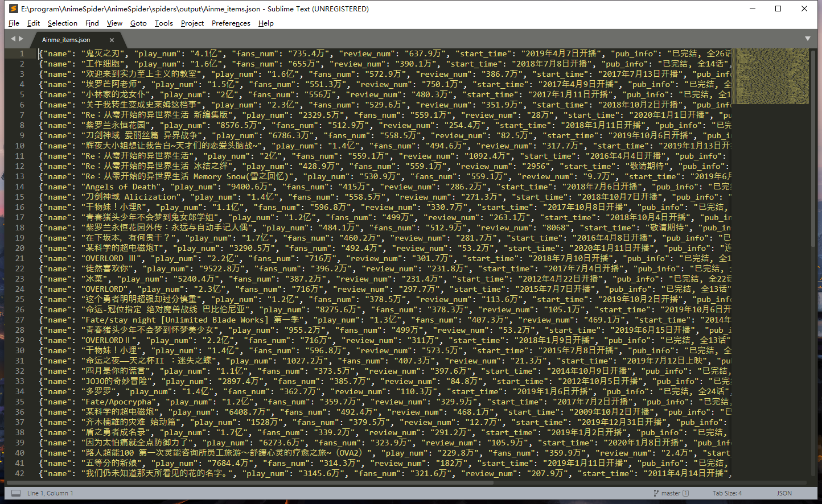822x504 pixels.
Task: Click line number 1 in gutter
Action: pos(22,53)
